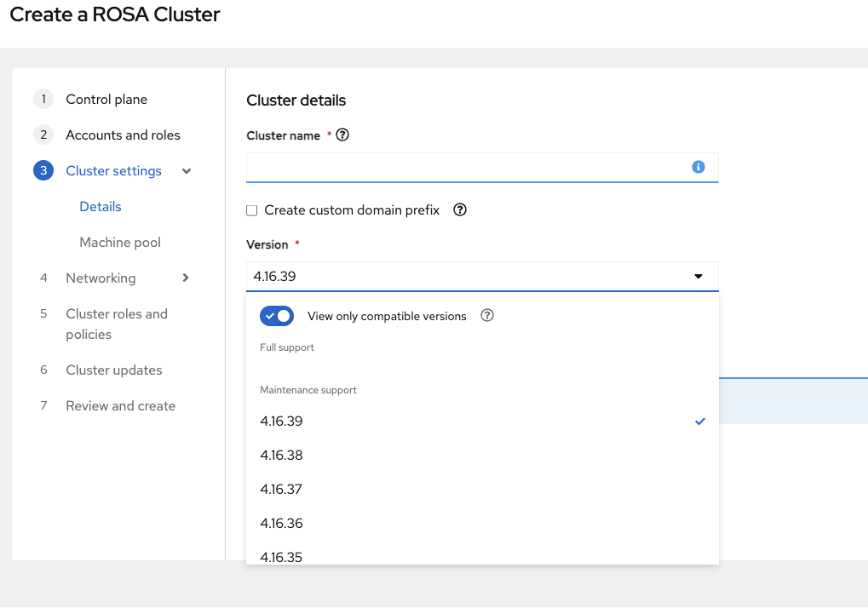The image size is (868, 608).
Task: Jump to the Review and create step
Action: (x=120, y=406)
